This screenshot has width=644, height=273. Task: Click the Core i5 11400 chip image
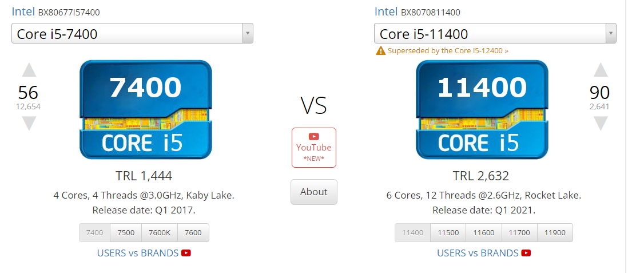482,110
